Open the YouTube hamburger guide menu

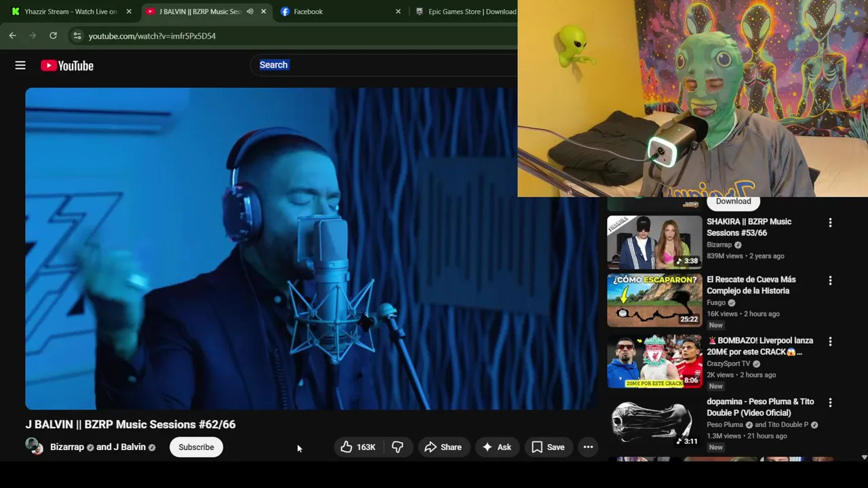[x=20, y=65]
